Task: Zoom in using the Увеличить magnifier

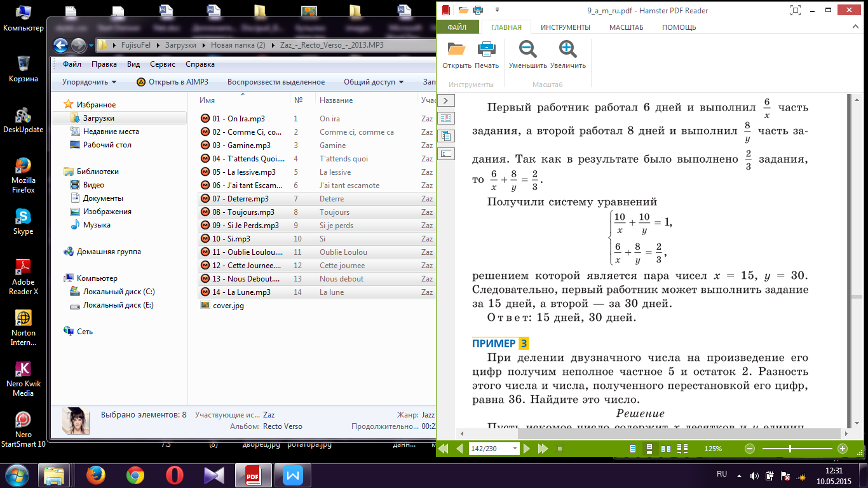Action: pyautogui.click(x=568, y=55)
